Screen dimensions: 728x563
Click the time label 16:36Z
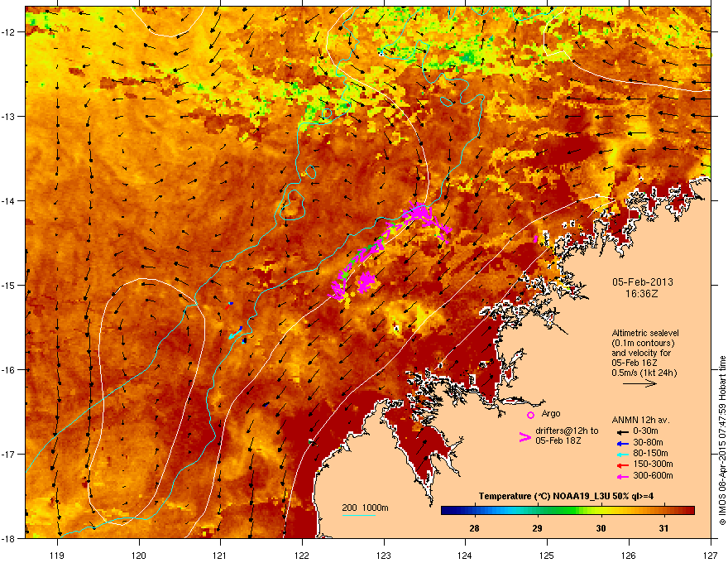642,294
